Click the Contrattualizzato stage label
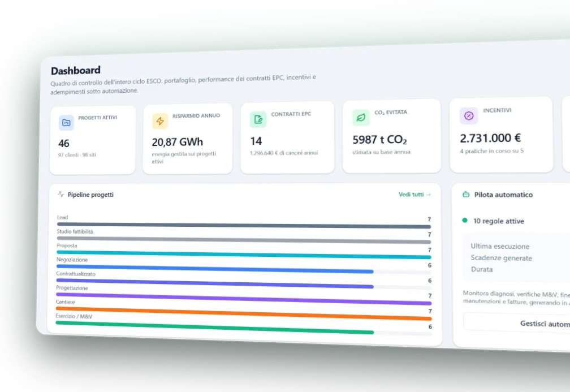The width and height of the screenshot is (570, 392). coord(76,274)
